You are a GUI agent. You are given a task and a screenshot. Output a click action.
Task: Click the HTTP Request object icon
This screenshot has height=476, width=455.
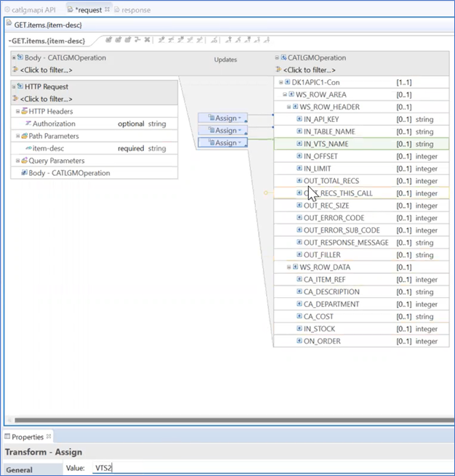pos(20,86)
